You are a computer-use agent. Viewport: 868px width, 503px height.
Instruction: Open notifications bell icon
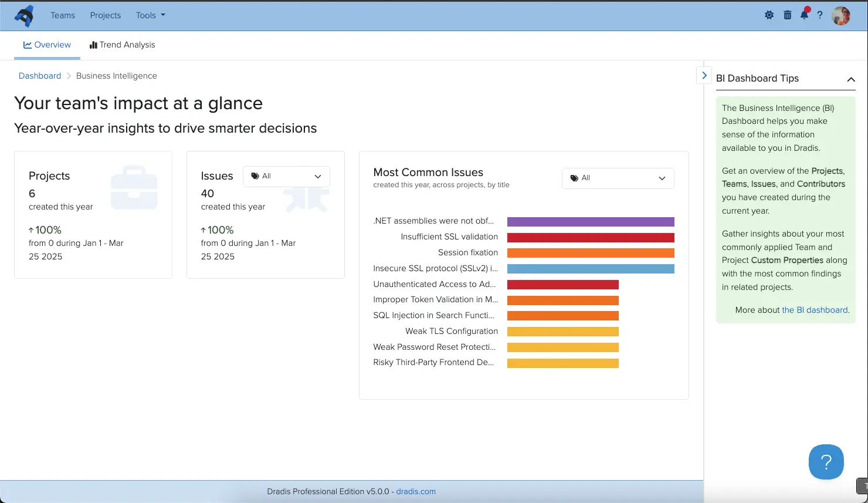(x=804, y=15)
